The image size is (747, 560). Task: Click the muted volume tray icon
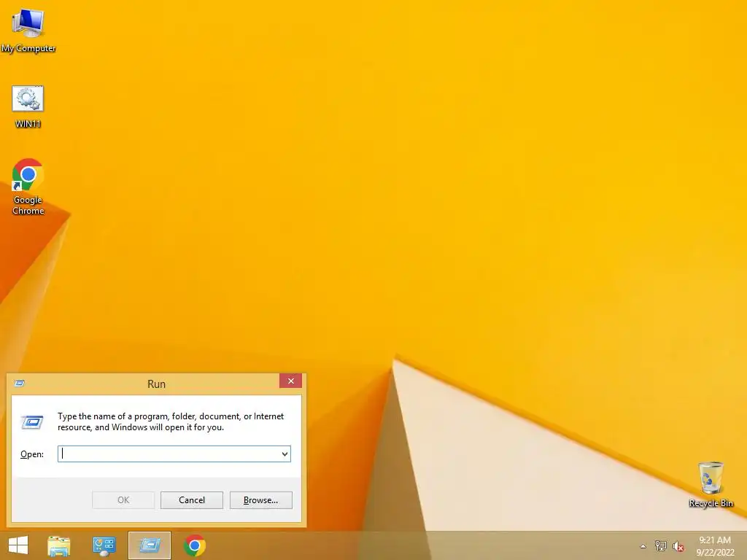coord(678,546)
